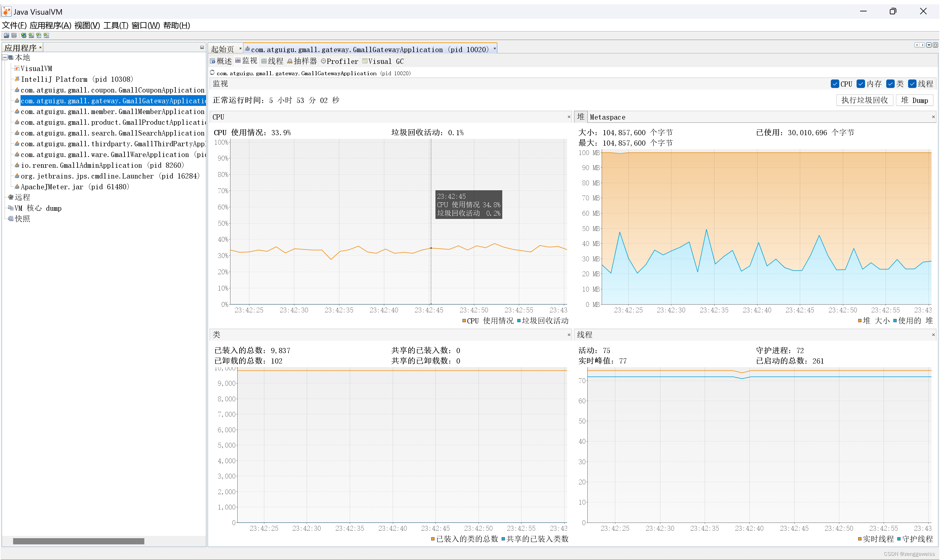Uncheck the 类 chart checkbox

click(890, 84)
